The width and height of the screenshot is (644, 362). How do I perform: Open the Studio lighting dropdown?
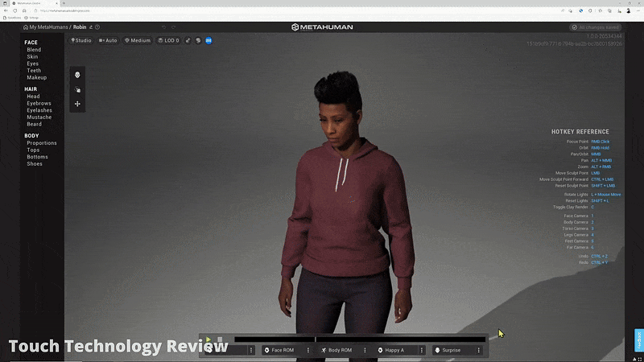coord(81,41)
